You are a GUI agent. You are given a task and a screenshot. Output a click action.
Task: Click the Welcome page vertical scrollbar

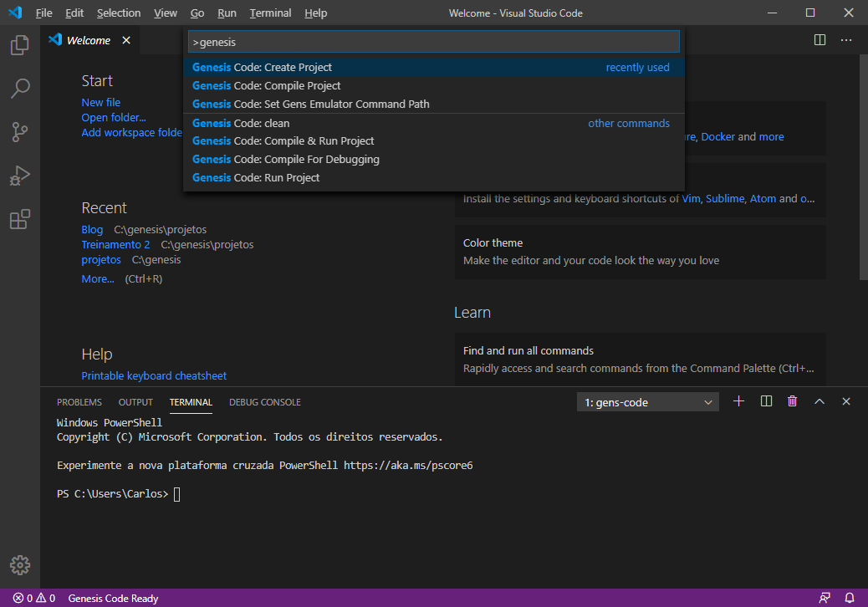tap(864, 166)
